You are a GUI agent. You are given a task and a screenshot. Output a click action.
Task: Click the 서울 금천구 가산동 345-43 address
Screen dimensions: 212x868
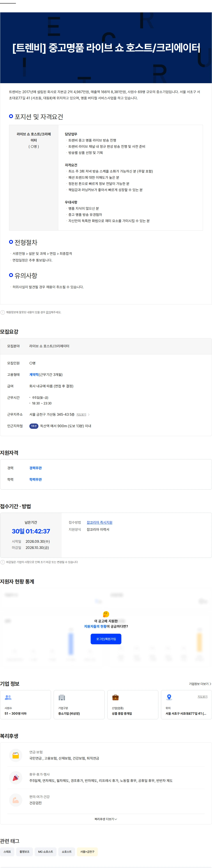point(52,414)
